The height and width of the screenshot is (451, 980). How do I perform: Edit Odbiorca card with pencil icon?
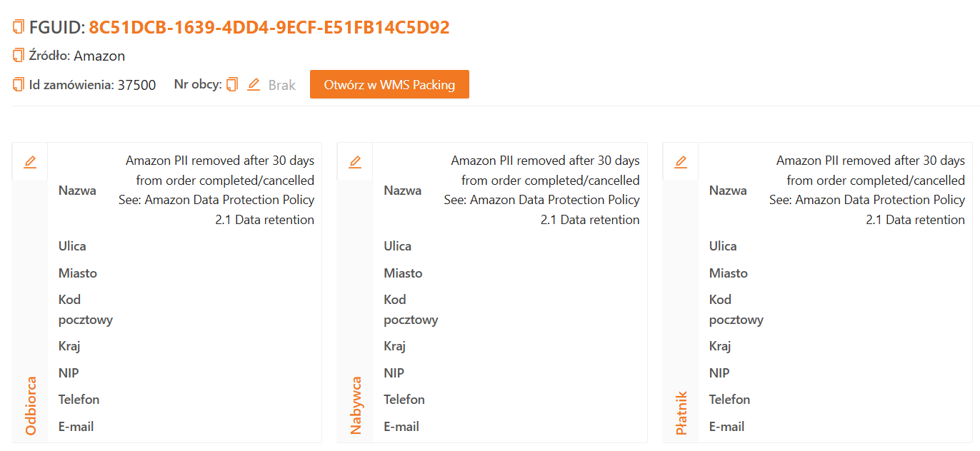[30, 162]
